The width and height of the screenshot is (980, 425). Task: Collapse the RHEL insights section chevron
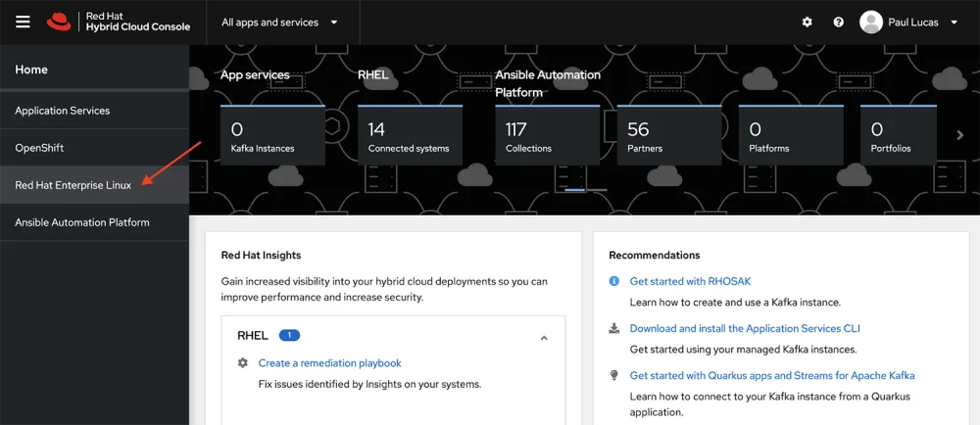pos(544,338)
